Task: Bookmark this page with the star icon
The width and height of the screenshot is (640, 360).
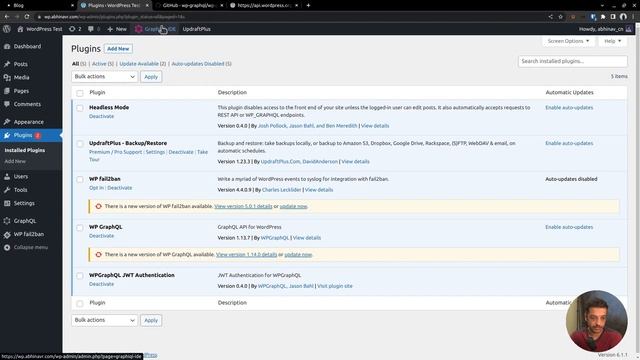Action: pyautogui.click(x=560, y=17)
